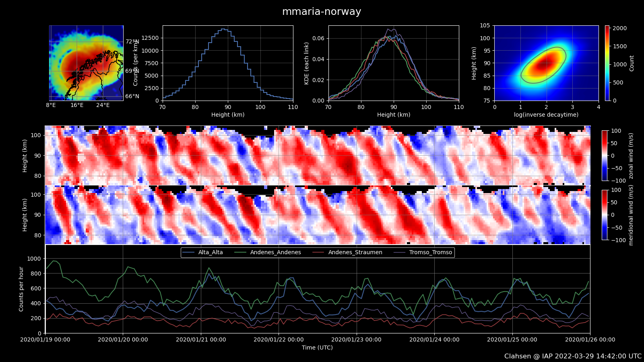Image resolution: width=644 pixels, height=362 pixels.
Task: Click the '66°N' latitude label on map
Action: [x=132, y=96]
